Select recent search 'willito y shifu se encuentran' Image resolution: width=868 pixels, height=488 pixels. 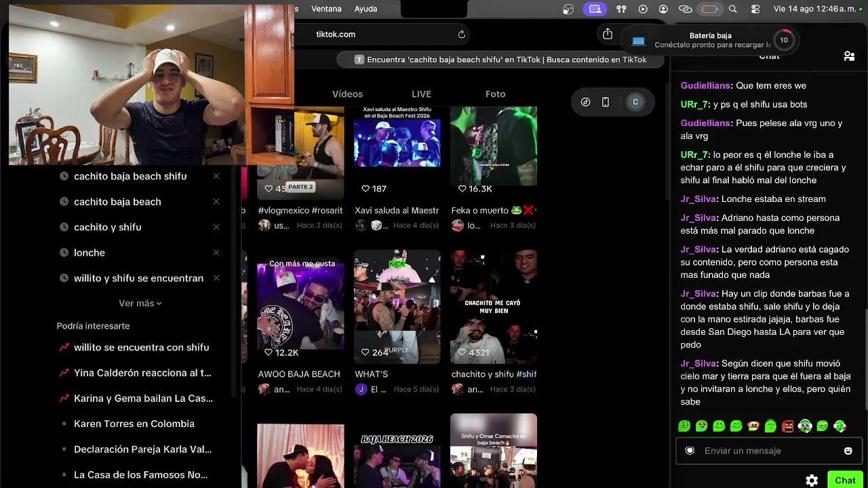coord(138,278)
